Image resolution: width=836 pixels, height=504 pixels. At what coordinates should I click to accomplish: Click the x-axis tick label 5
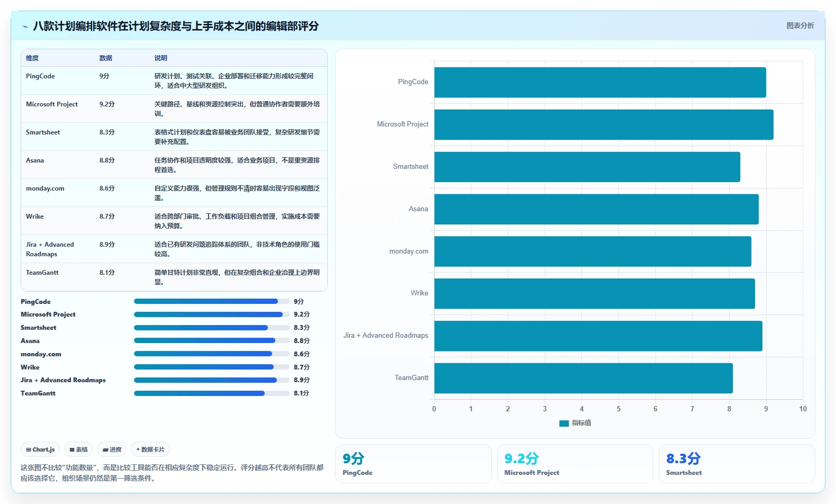click(618, 409)
